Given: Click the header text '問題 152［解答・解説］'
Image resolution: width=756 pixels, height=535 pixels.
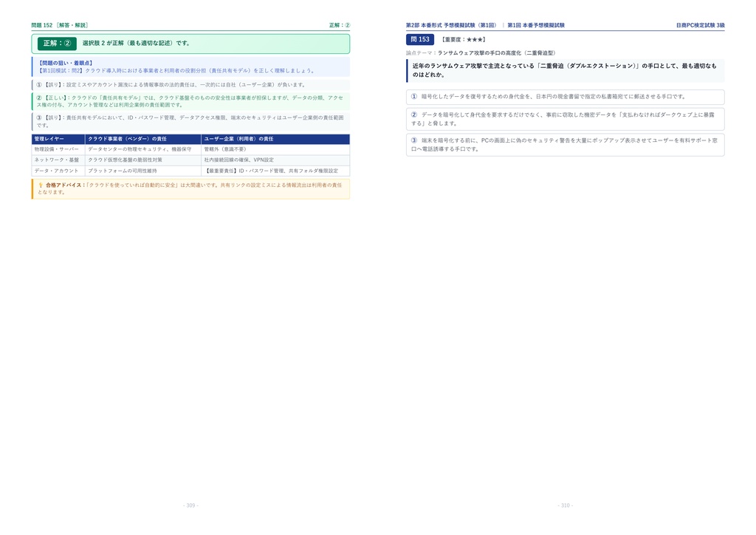Looking at the screenshot, I should coord(60,25).
